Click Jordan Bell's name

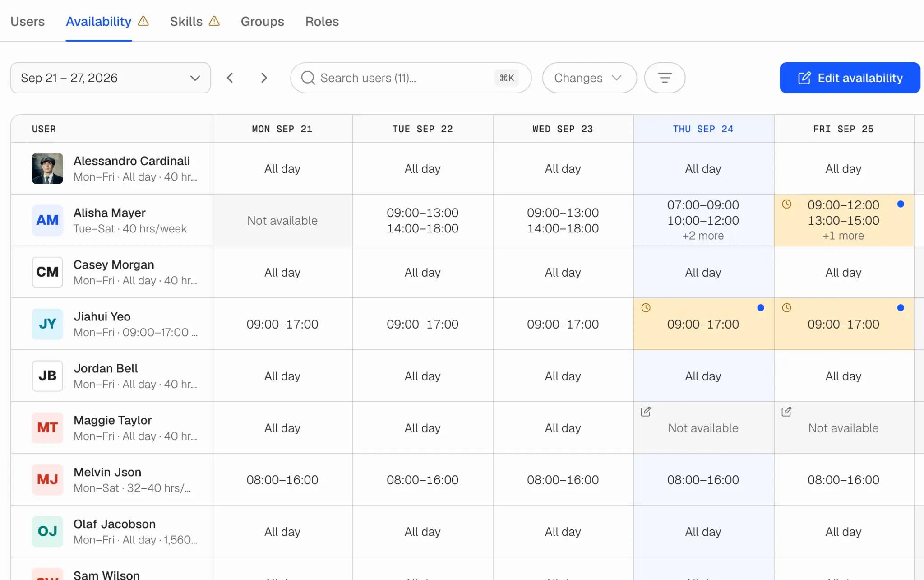pyautogui.click(x=106, y=368)
